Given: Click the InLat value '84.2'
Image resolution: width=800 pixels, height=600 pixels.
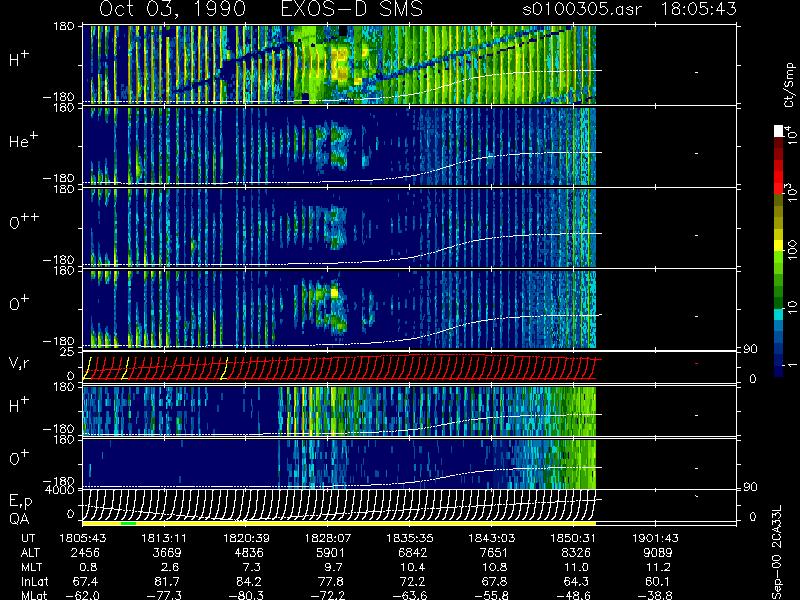Looking at the screenshot, I should pos(249,581).
